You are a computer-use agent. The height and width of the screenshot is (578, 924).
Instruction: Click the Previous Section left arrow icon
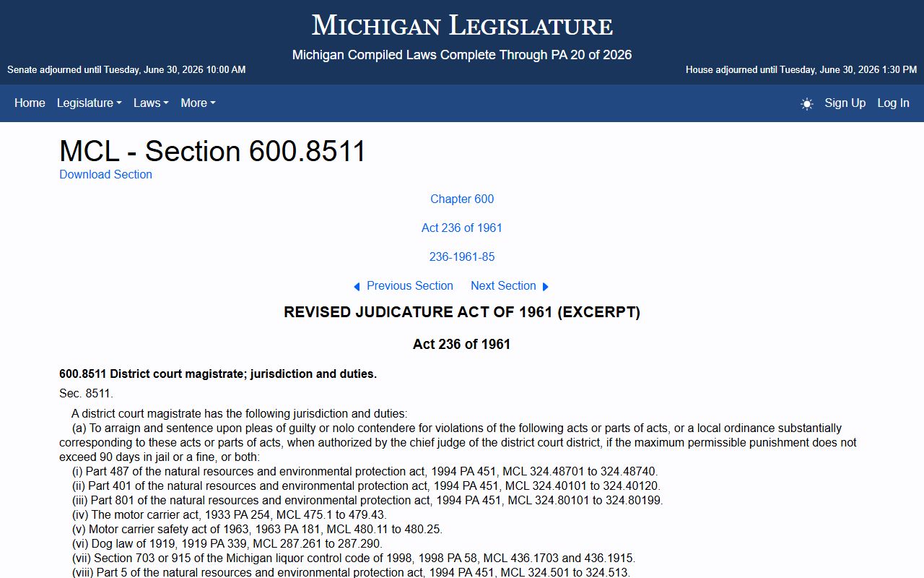(357, 287)
